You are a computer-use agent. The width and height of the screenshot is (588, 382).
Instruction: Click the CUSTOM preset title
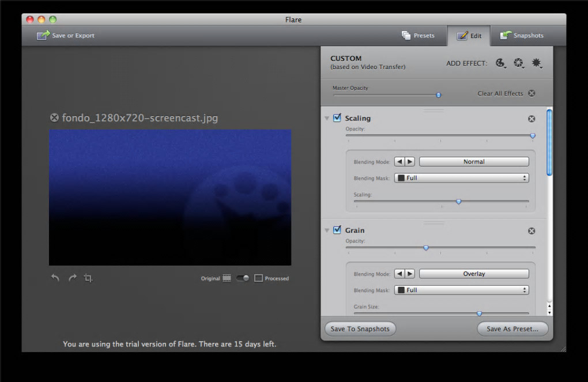(346, 58)
